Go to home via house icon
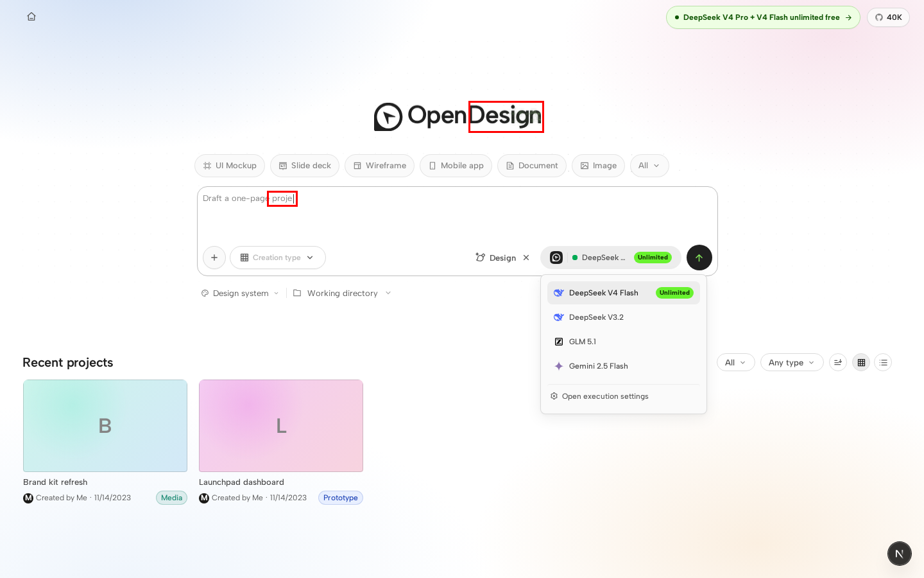 31,17
